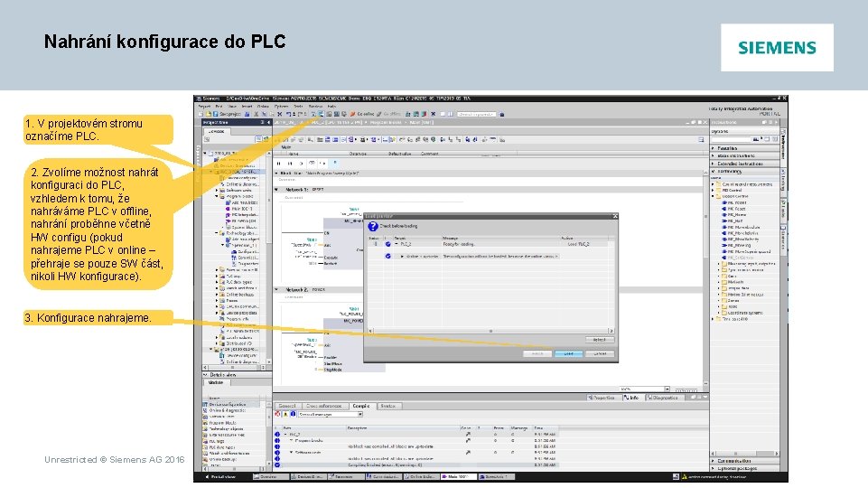Open the Edit menu
This screenshot has height=488, width=868.
(219, 107)
